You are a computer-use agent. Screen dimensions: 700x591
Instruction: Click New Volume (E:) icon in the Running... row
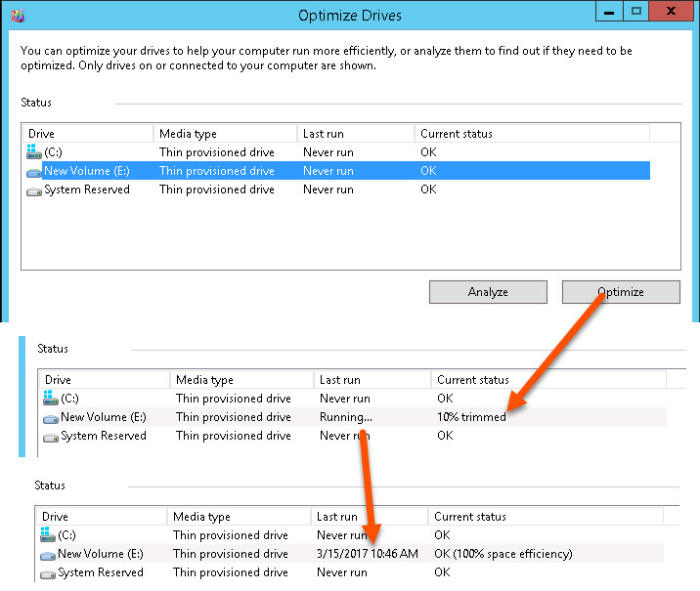coord(51,418)
